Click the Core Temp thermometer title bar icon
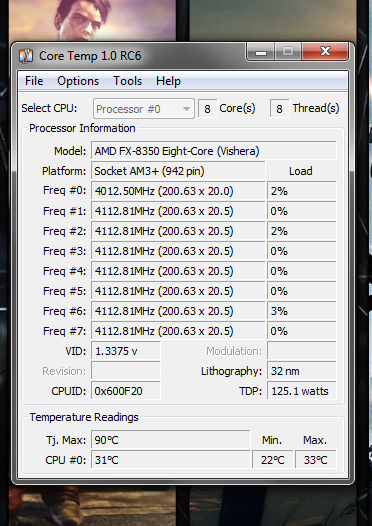This screenshot has width=372, height=526. (26, 56)
